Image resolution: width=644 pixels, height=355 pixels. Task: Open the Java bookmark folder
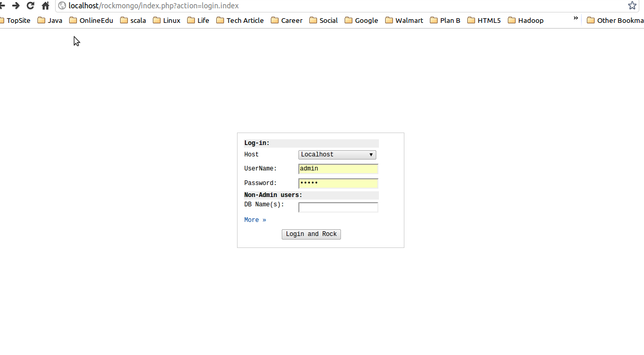coord(50,20)
